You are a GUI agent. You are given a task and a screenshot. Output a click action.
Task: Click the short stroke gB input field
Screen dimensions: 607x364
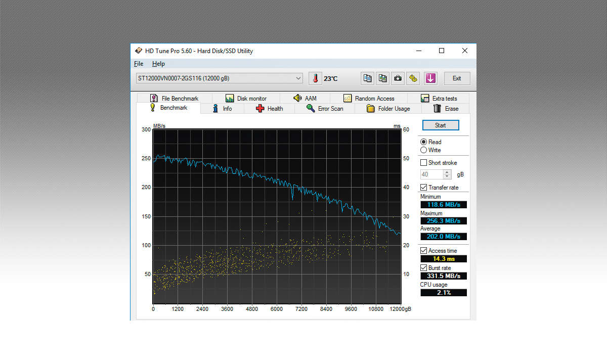click(x=431, y=174)
